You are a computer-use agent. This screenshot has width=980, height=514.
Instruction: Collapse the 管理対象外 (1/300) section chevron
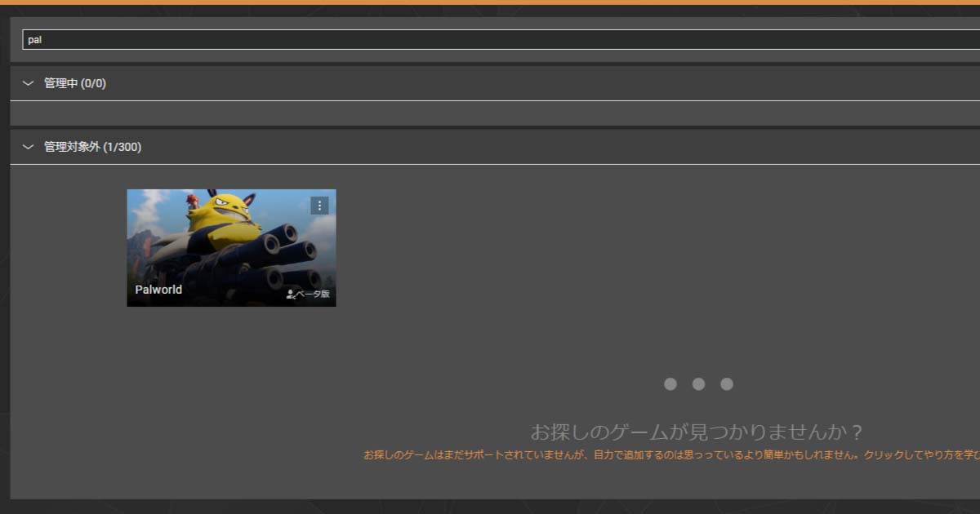pos(29,147)
